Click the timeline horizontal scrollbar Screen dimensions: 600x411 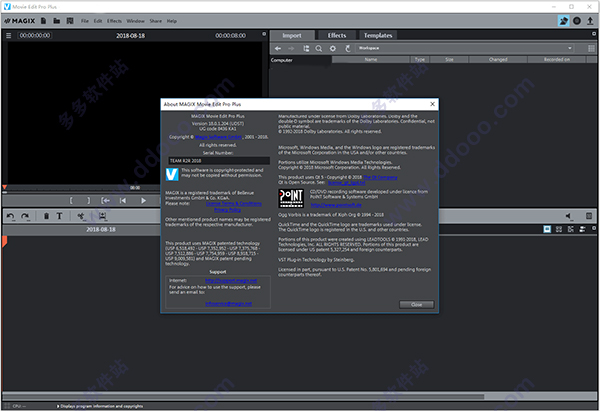(x=243, y=396)
